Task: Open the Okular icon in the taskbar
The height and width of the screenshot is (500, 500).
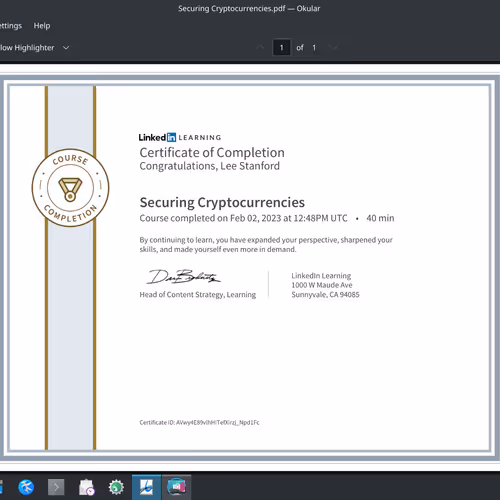Action: pos(146,487)
